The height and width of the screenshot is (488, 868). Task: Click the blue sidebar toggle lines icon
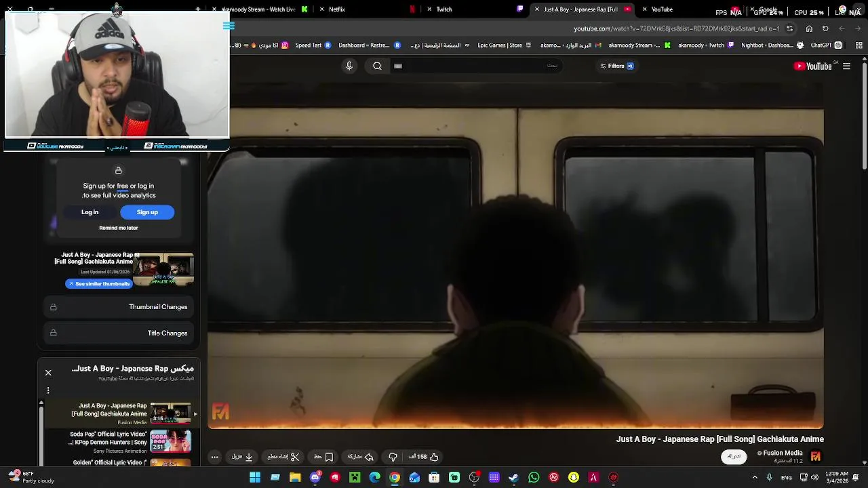click(229, 26)
